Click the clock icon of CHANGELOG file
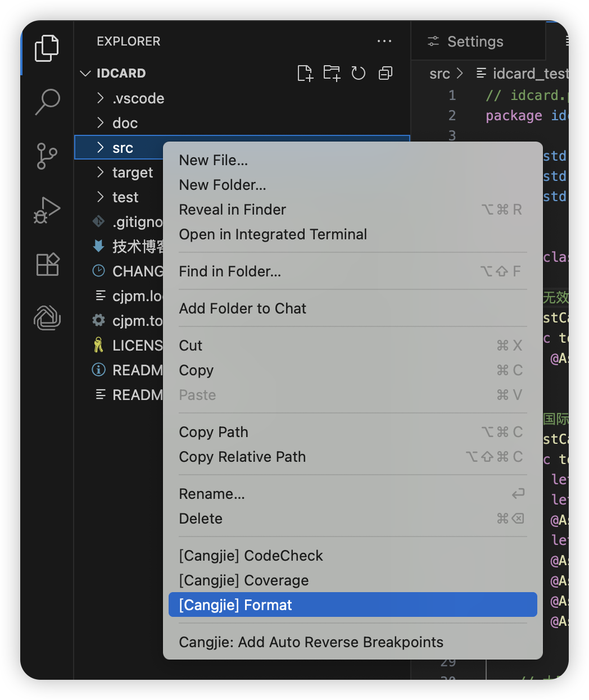Viewport: 589px width, 700px height. pyautogui.click(x=98, y=271)
